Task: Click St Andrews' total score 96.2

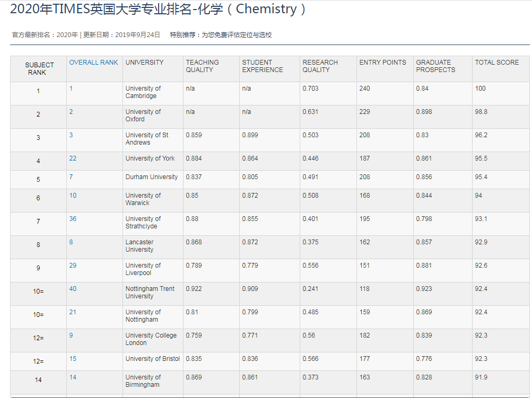Action: pyautogui.click(x=481, y=135)
